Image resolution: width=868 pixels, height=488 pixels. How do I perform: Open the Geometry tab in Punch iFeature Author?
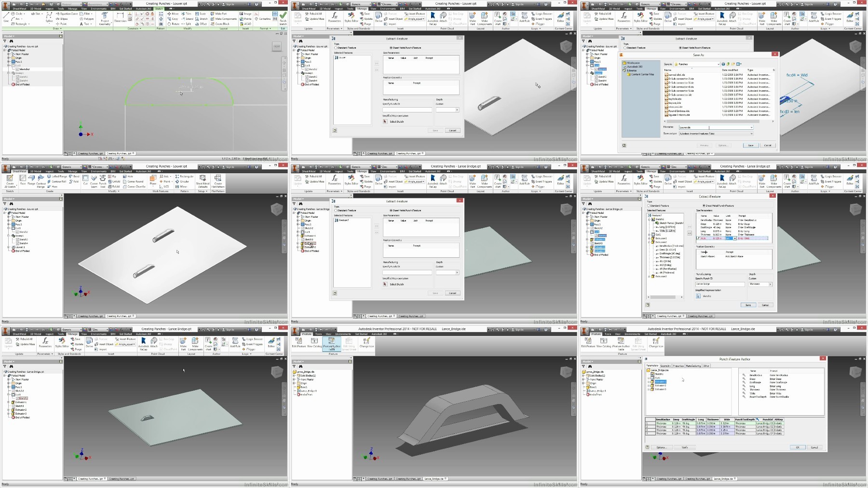coord(665,366)
